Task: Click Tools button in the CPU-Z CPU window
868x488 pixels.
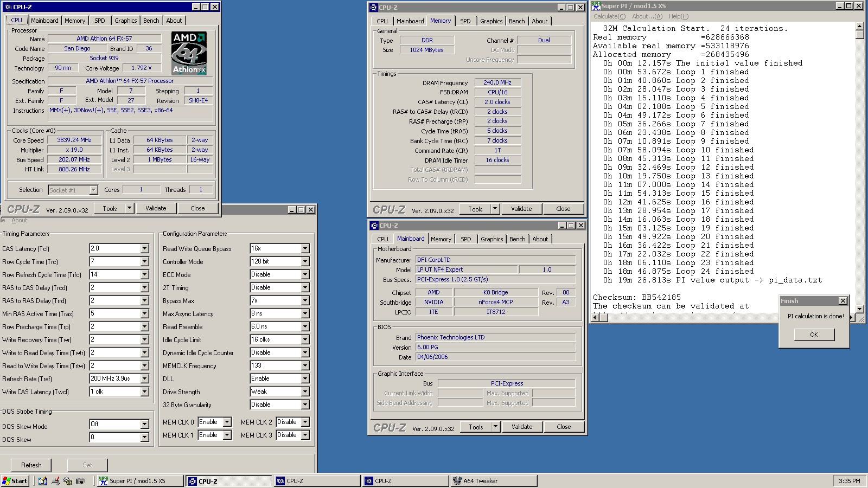Action: pyautogui.click(x=110, y=208)
